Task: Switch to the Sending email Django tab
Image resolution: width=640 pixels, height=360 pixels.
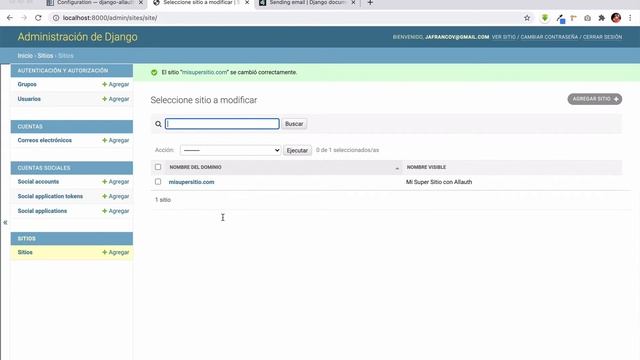Action: [x=307, y=3]
